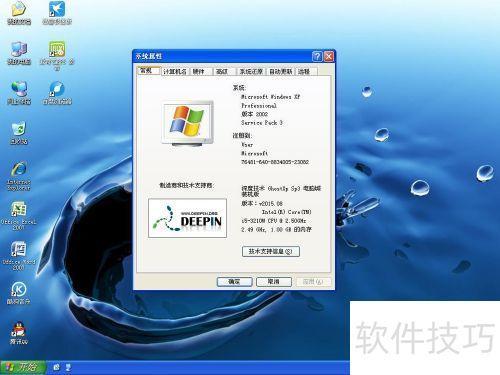
Task: Switch to the 计算机名 tab
Action: [175, 71]
